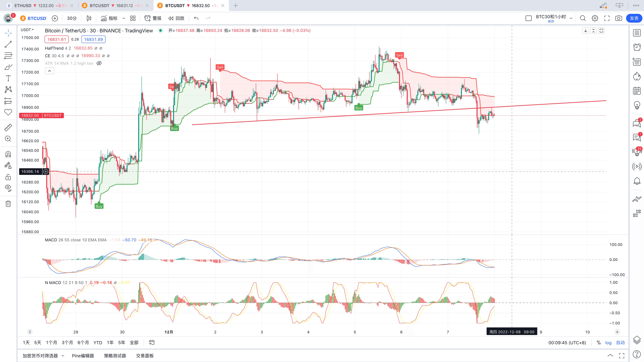
Task: Expand the bottom panel with chevron up
Action: 610,355
